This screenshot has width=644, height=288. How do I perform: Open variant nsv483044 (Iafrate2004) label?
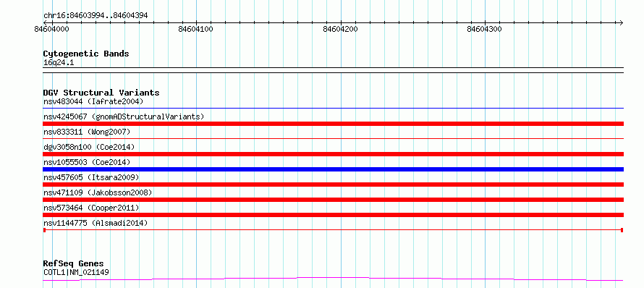tap(93, 101)
